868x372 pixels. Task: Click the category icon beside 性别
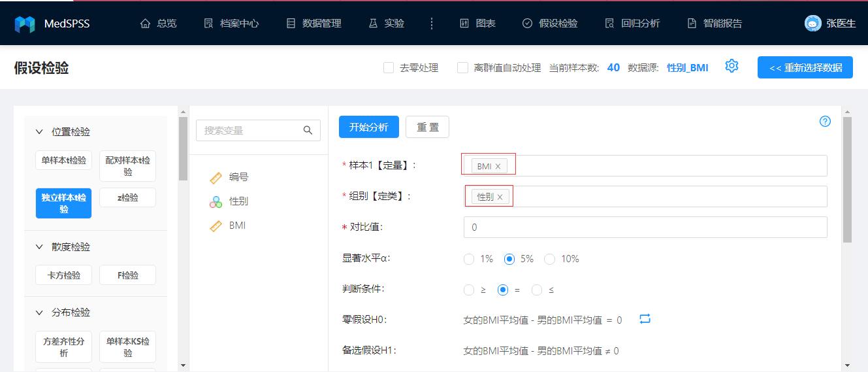[x=216, y=201]
